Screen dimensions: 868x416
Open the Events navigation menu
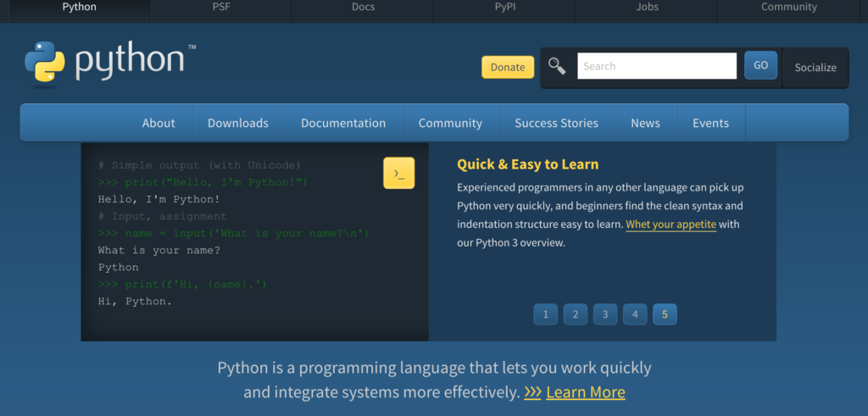pos(711,123)
